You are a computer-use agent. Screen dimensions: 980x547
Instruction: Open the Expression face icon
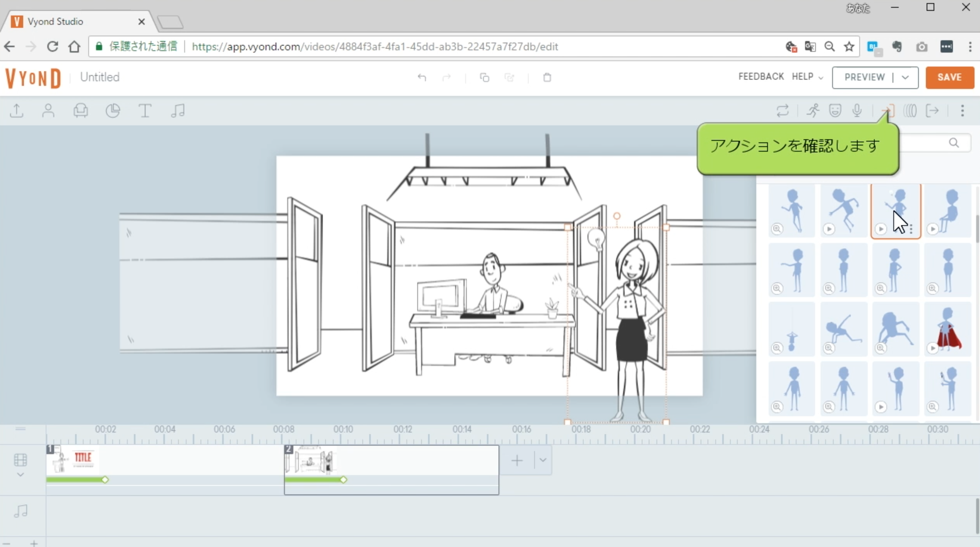(x=835, y=111)
